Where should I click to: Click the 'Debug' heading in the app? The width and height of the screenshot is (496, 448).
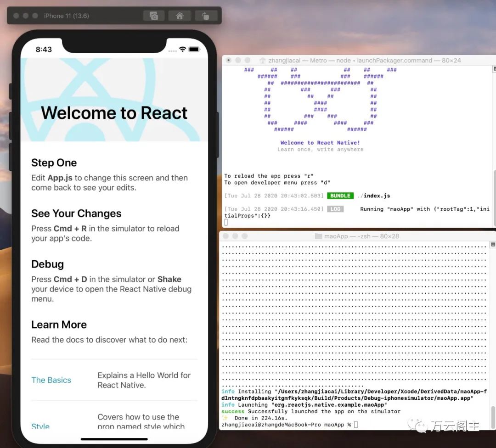coord(47,264)
